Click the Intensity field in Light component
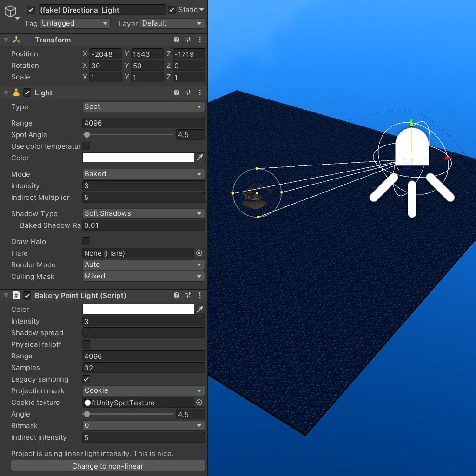Image resolution: width=476 pixels, height=476 pixels. pos(143,186)
